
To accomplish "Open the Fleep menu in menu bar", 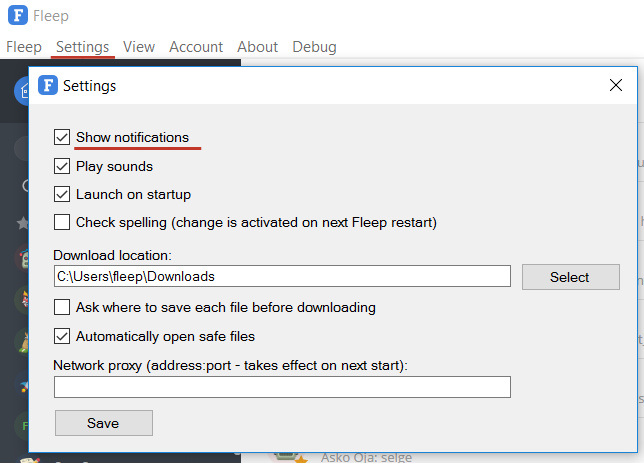I will point(24,47).
